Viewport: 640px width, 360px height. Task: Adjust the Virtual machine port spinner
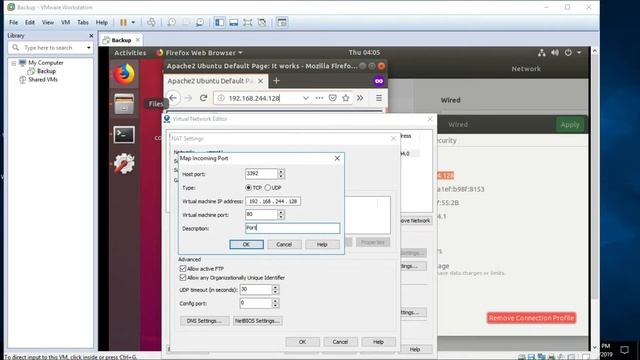281,214
